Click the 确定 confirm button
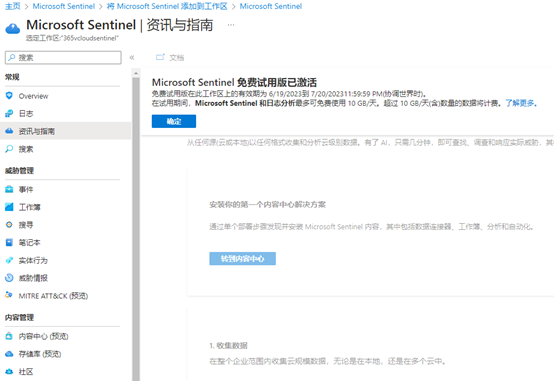This screenshot has width=554, height=381. 174,121
